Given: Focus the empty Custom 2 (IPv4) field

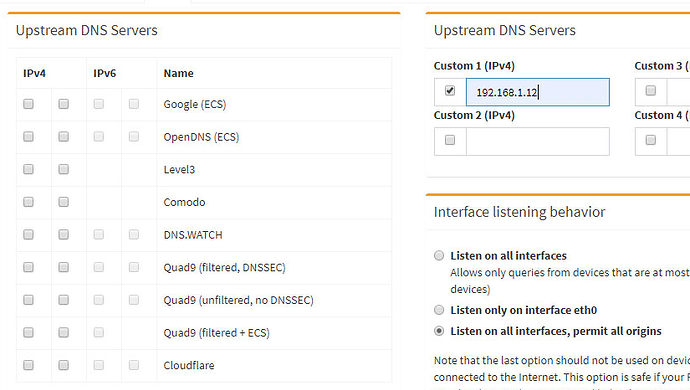Looking at the screenshot, I should click(538, 141).
